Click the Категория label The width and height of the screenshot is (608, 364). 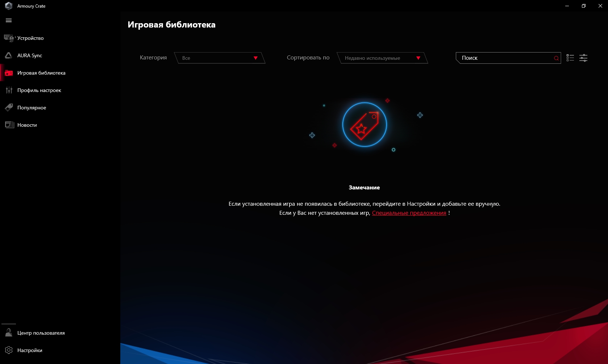pyautogui.click(x=153, y=58)
